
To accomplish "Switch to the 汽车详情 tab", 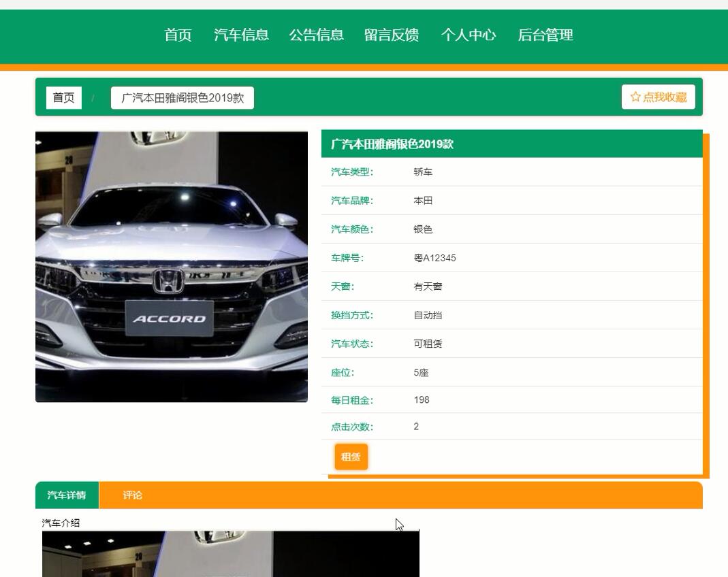I will [67, 495].
